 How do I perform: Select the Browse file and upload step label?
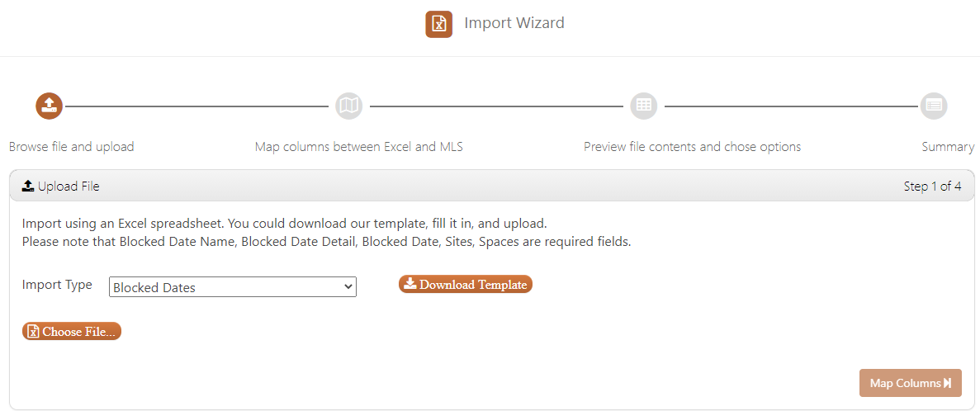click(x=72, y=147)
